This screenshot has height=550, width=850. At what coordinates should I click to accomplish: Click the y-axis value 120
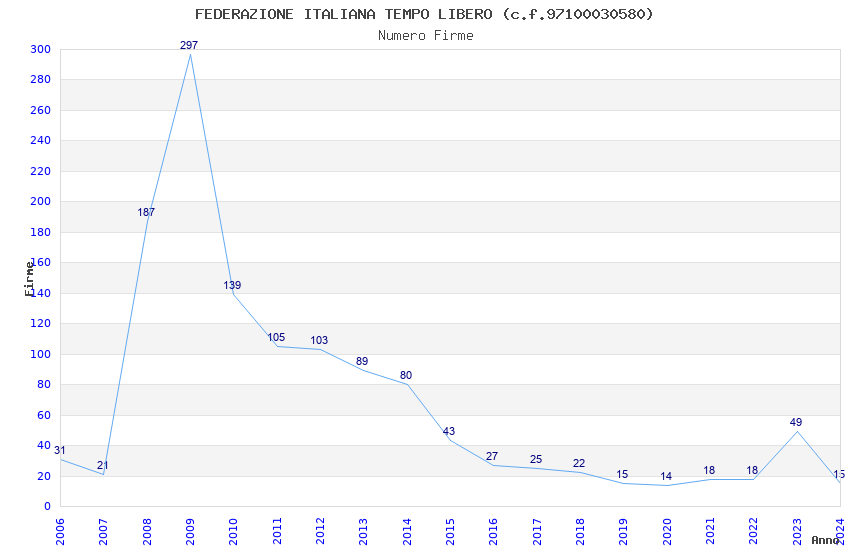coord(41,323)
